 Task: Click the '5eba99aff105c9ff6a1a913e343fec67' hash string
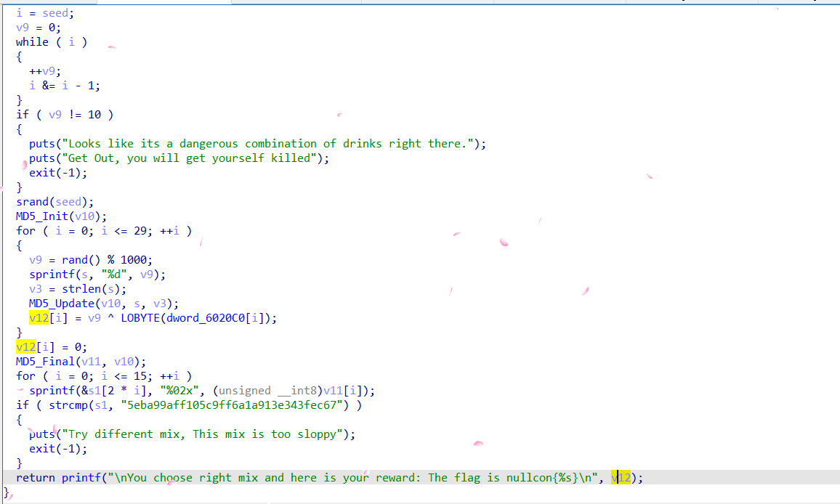(231, 405)
